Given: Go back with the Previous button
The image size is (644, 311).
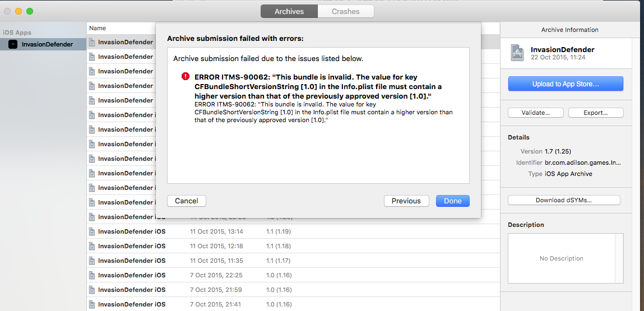Looking at the screenshot, I should point(406,201).
